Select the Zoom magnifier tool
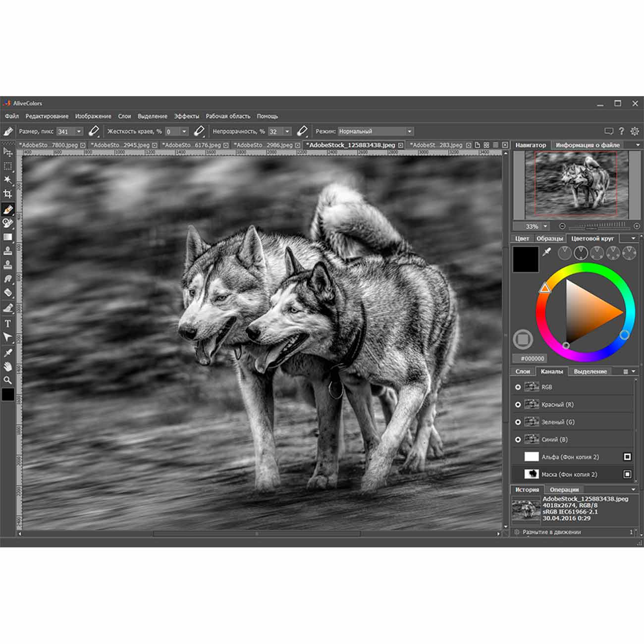The width and height of the screenshot is (644, 644). [x=8, y=380]
